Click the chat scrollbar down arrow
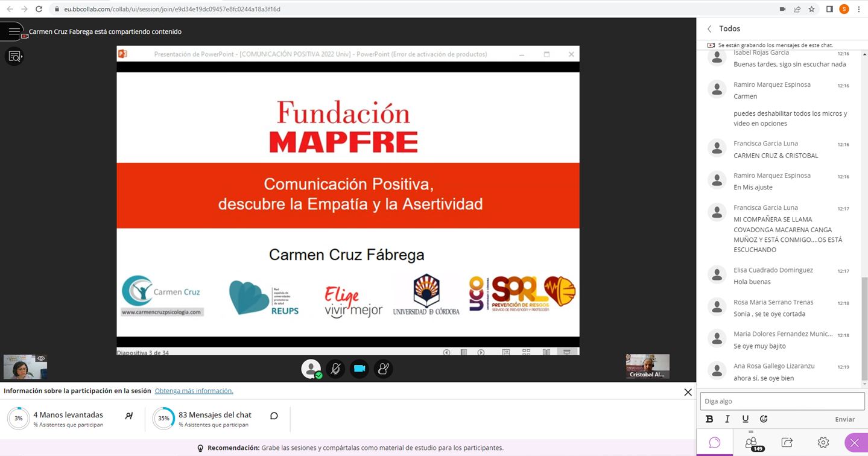Screen dimensions: 868x456 865,384
